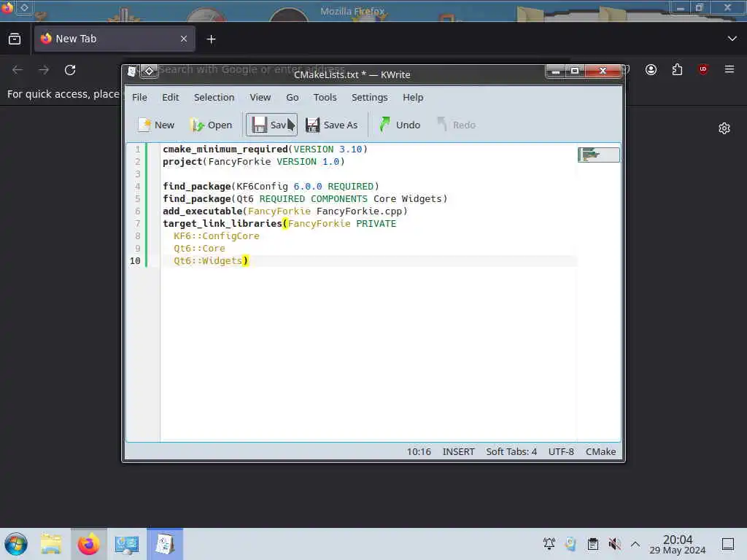Open Firefox list all tabs chevron
Viewport: 747px width, 560px height.
tap(732, 39)
